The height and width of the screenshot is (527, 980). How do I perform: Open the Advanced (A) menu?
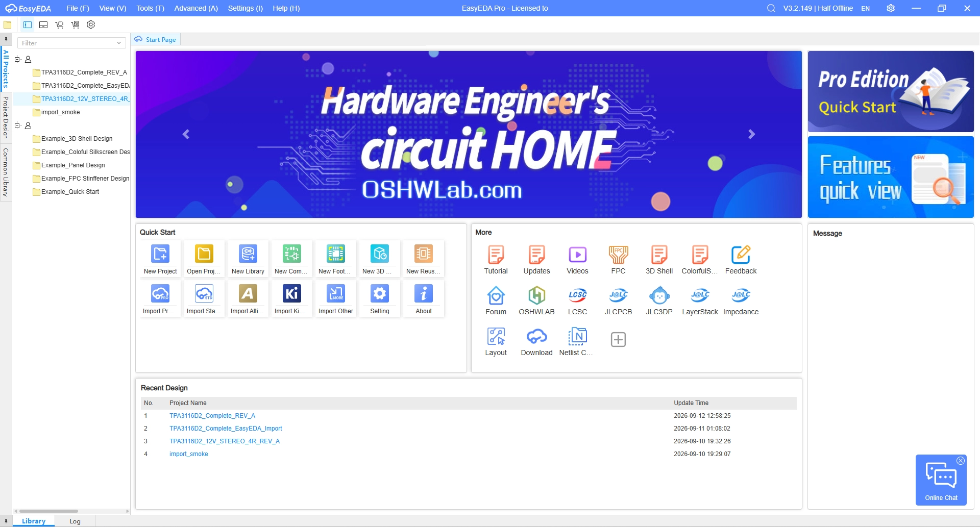(196, 8)
